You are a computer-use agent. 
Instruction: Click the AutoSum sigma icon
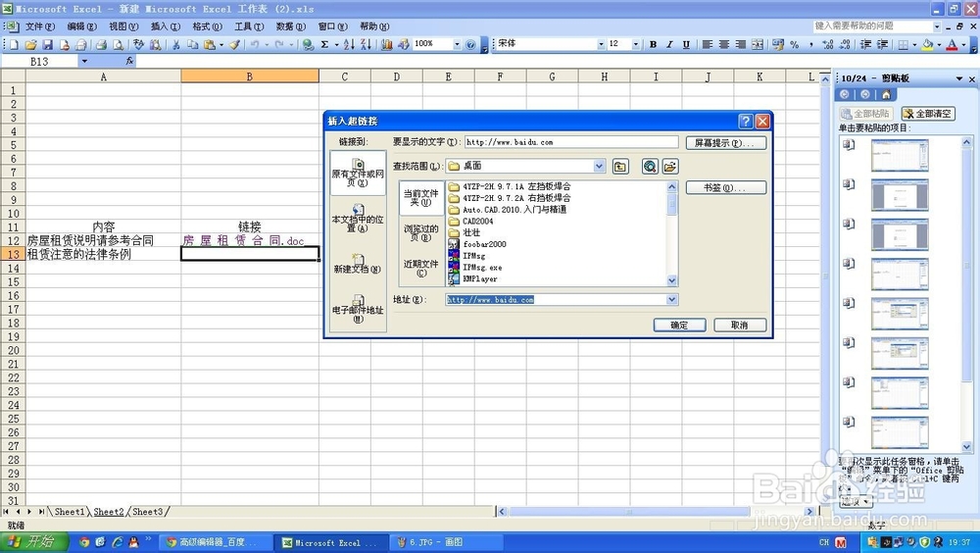point(325,44)
